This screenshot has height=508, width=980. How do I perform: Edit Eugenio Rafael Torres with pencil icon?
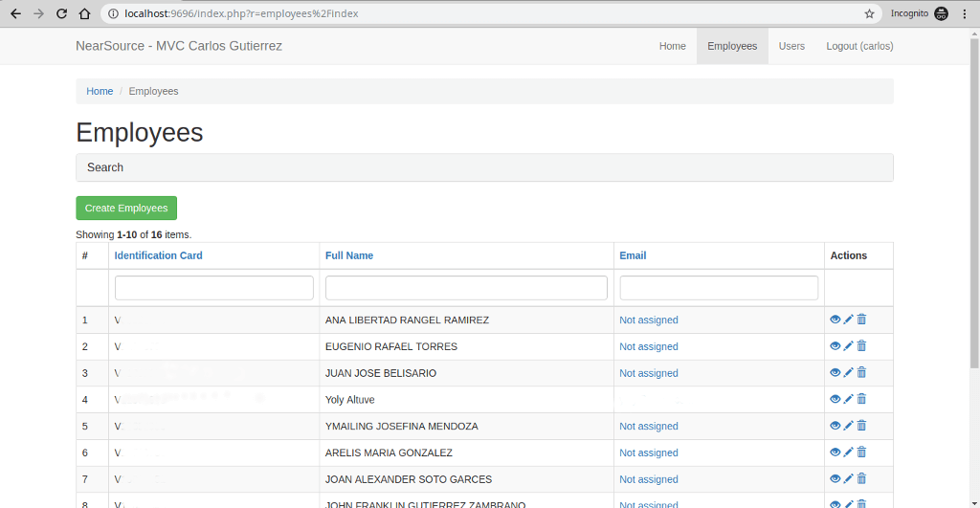coord(848,346)
